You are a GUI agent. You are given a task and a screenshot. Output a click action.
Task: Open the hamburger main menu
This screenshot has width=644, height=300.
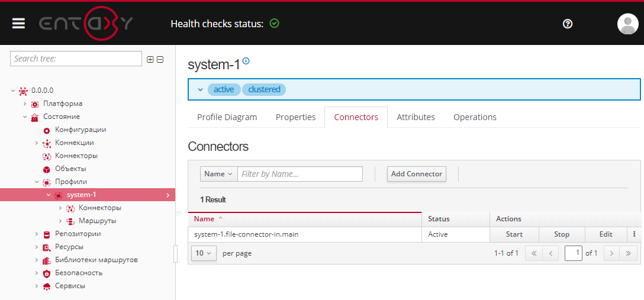coord(18,24)
